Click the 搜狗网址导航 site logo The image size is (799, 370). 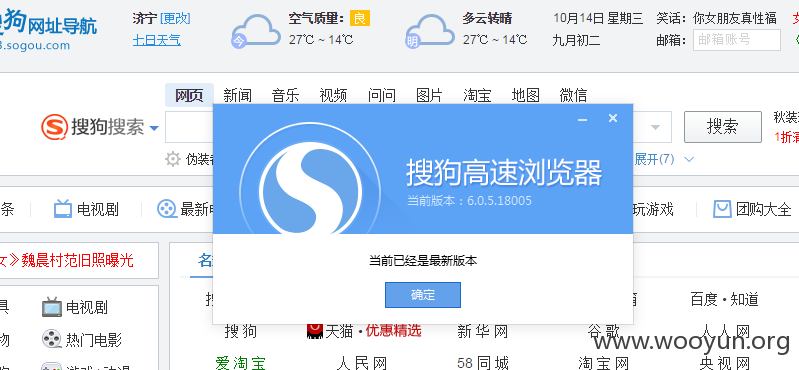[48, 29]
